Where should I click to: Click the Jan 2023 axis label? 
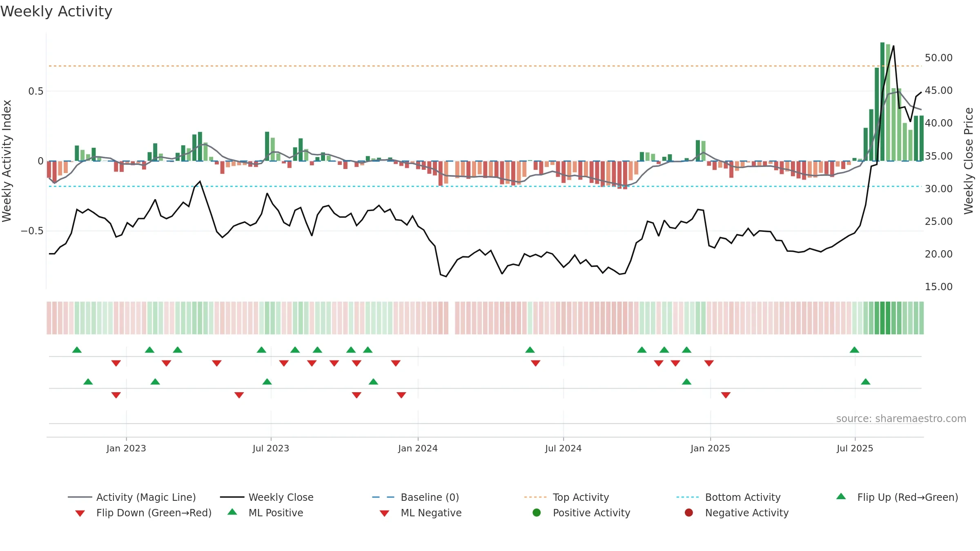click(x=126, y=448)
